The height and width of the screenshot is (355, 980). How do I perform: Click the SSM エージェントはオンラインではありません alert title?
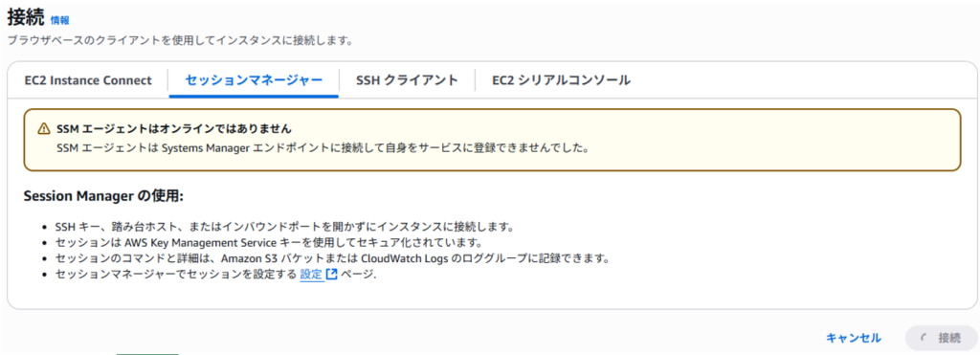coord(174,129)
